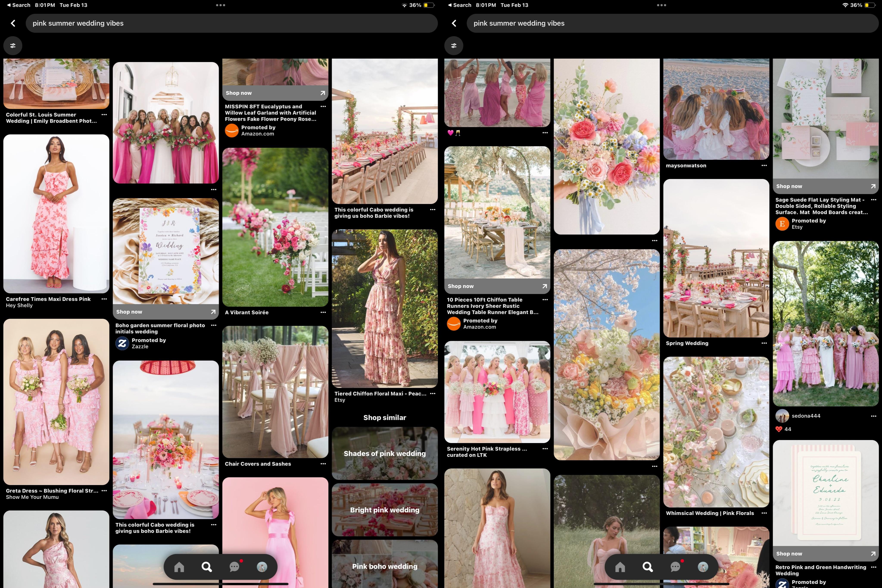This screenshot has width=882, height=588.
Task: Open more options for hallway bridesmaids photo pin
Action: (214, 189)
